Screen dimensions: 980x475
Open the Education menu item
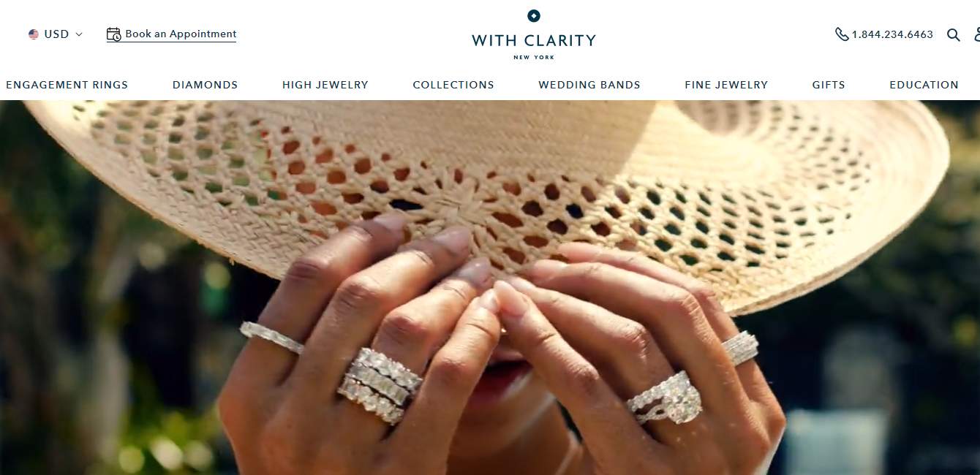point(924,85)
